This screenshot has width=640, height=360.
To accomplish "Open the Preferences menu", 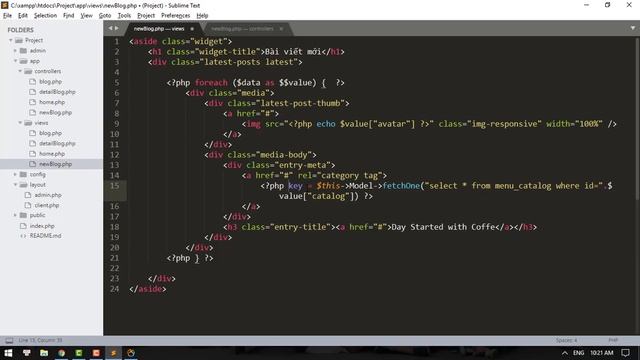I will pyautogui.click(x=176, y=16).
